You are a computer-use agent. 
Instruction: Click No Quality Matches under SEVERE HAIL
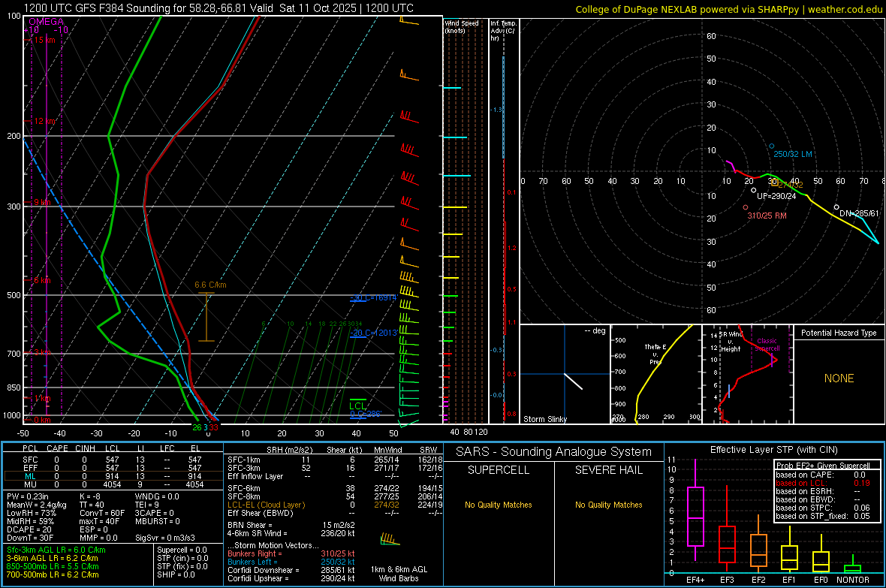pyautogui.click(x=608, y=505)
